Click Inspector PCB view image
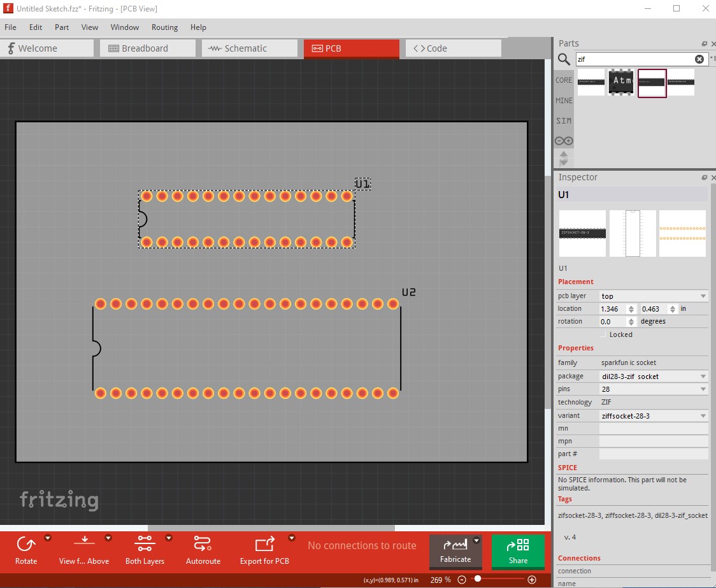 [x=683, y=233]
